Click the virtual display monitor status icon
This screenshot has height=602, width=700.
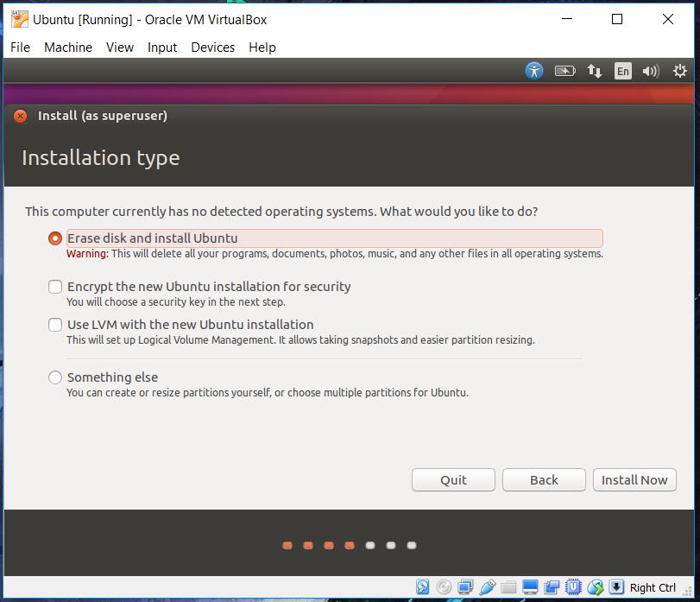coord(530,586)
